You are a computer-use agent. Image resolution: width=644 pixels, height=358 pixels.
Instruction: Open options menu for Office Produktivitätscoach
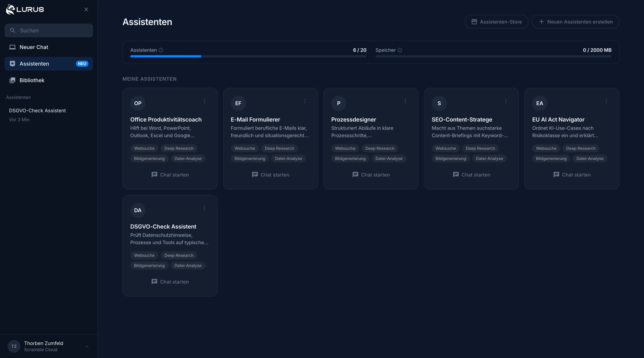click(x=204, y=101)
